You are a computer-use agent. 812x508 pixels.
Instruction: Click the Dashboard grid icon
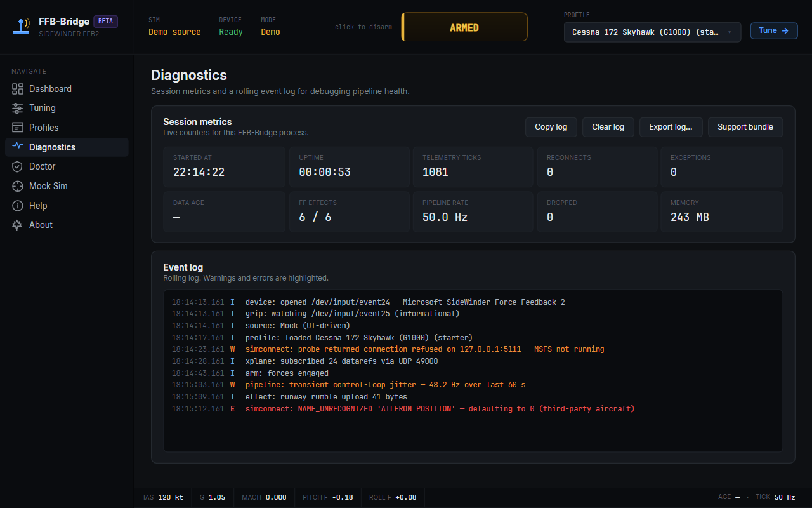pos(18,89)
